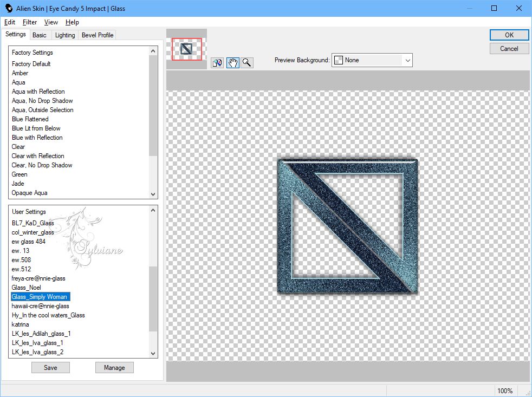Screen dimensions: 532x397
Task: Select the Amber preset
Action: point(20,73)
